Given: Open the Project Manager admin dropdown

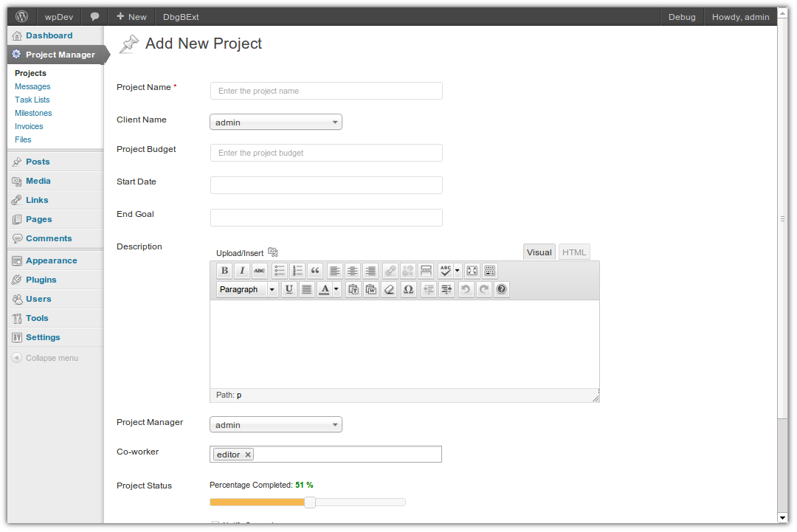Looking at the screenshot, I should coord(276,425).
